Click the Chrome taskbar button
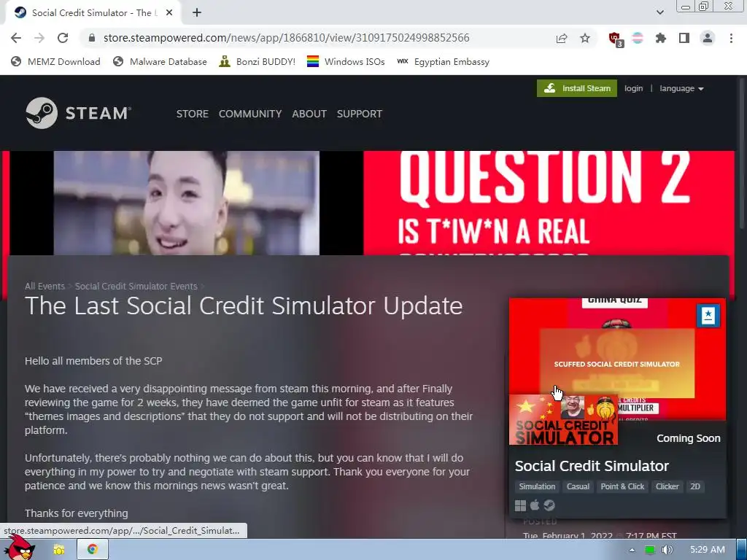This screenshot has height=560, width=747. pos(93,550)
